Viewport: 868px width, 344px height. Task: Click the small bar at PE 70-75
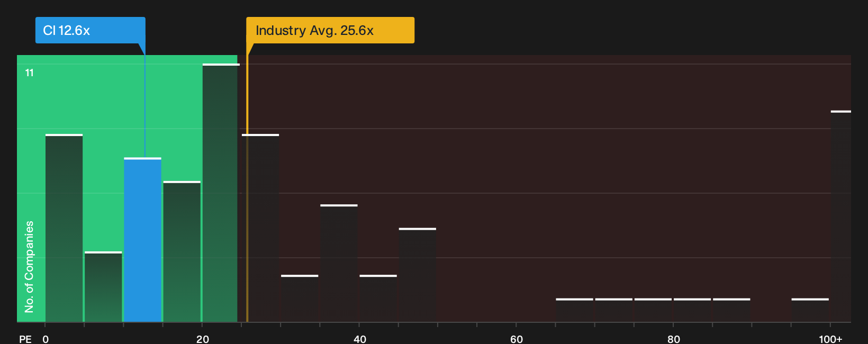pos(614,310)
